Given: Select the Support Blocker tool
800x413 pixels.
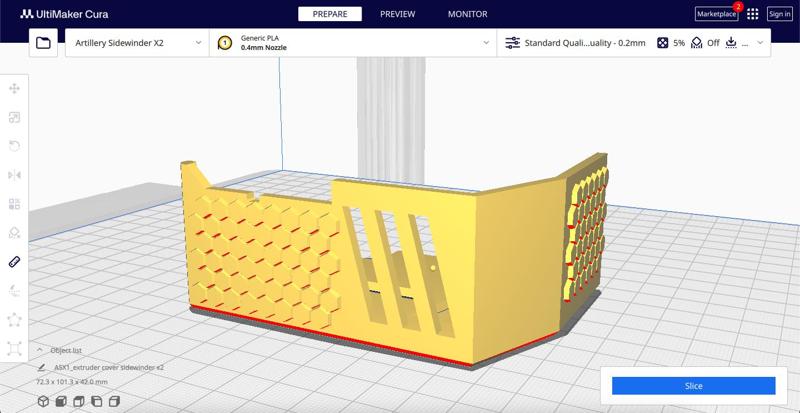Looking at the screenshot, I should coord(14,233).
